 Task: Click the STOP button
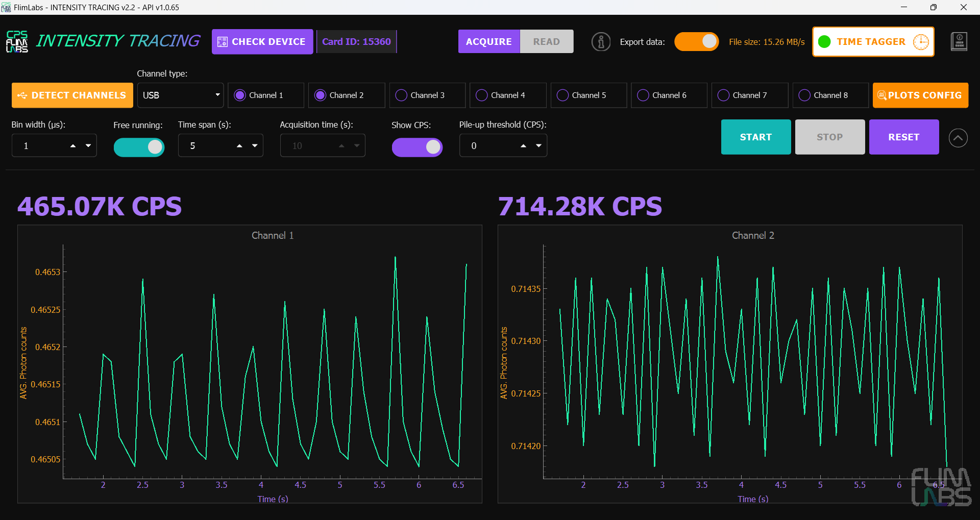(x=830, y=137)
